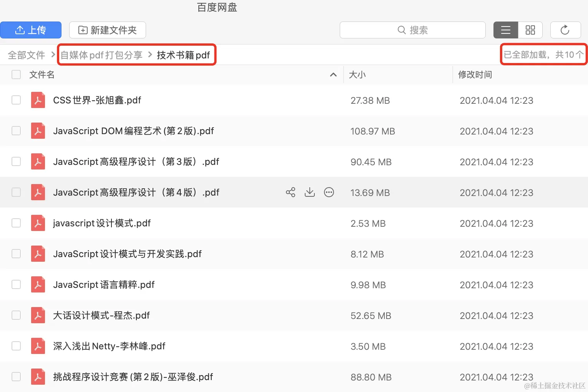Open file CSS世界-张旭鑫.pdf
Image resolution: width=588 pixels, height=392 pixels.
click(x=97, y=100)
